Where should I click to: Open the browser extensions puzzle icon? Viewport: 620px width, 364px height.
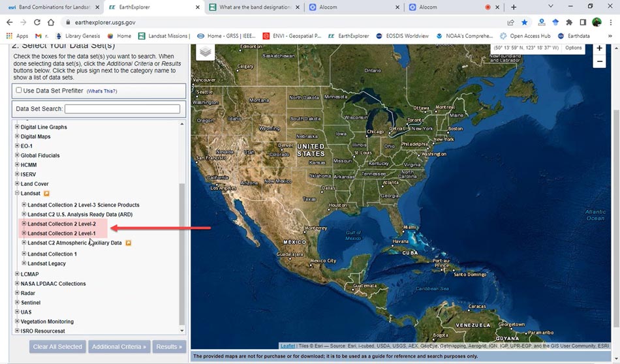[x=569, y=23]
